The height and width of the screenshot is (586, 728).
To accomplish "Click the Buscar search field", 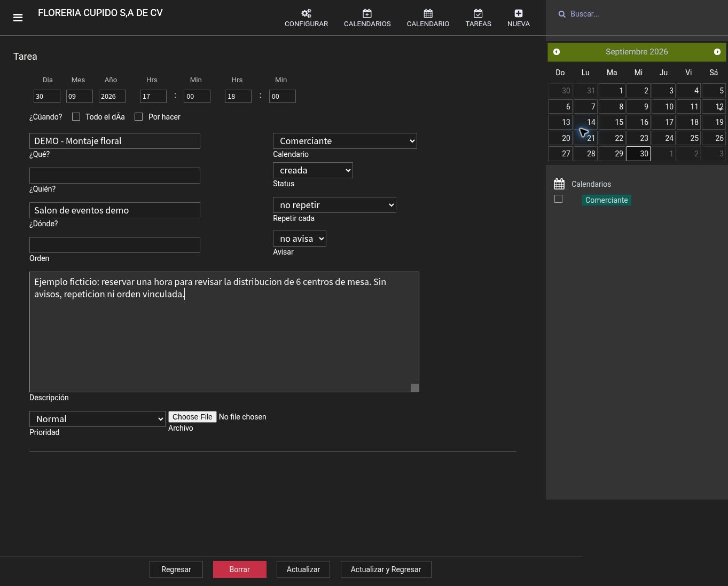I will tap(641, 14).
